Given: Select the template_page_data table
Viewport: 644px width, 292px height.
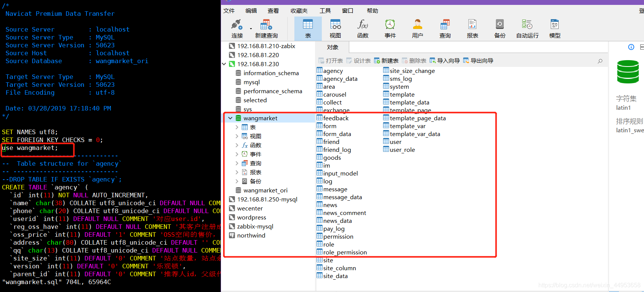Looking at the screenshot, I should click(x=418, y=118).
